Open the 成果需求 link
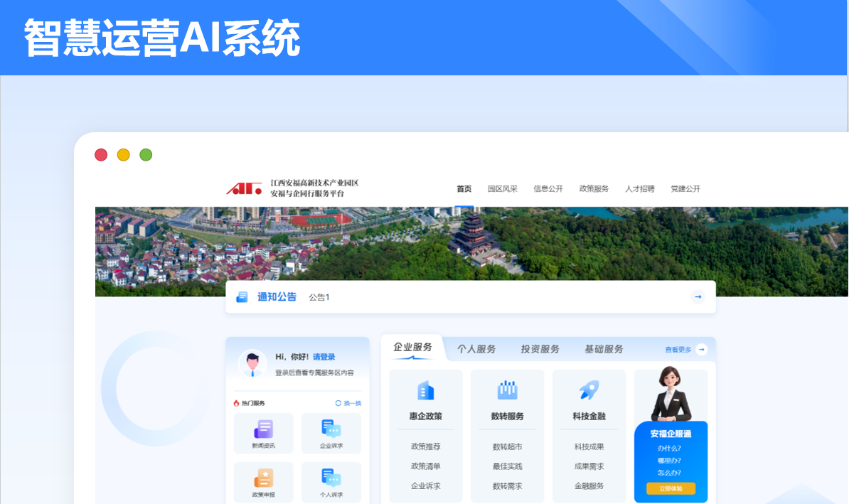The width and height of the screenshot is (849, 504). click(x=589, y=466)
